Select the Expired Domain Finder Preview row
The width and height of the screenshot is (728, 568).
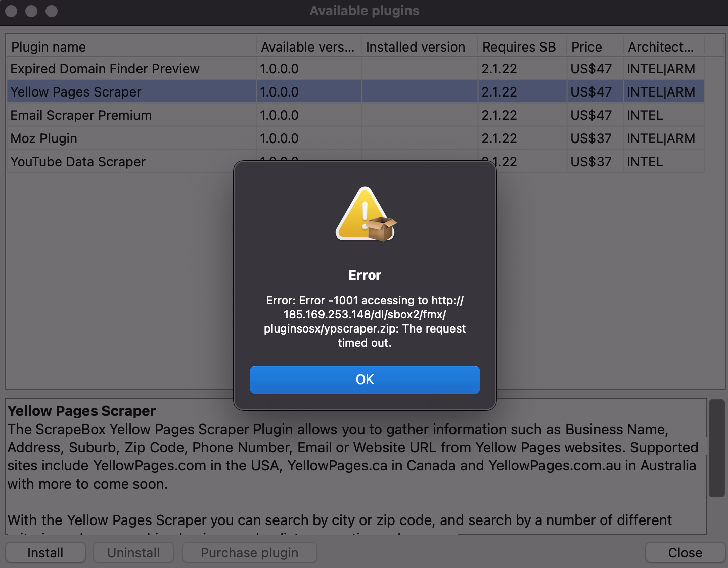click(355, 69)
